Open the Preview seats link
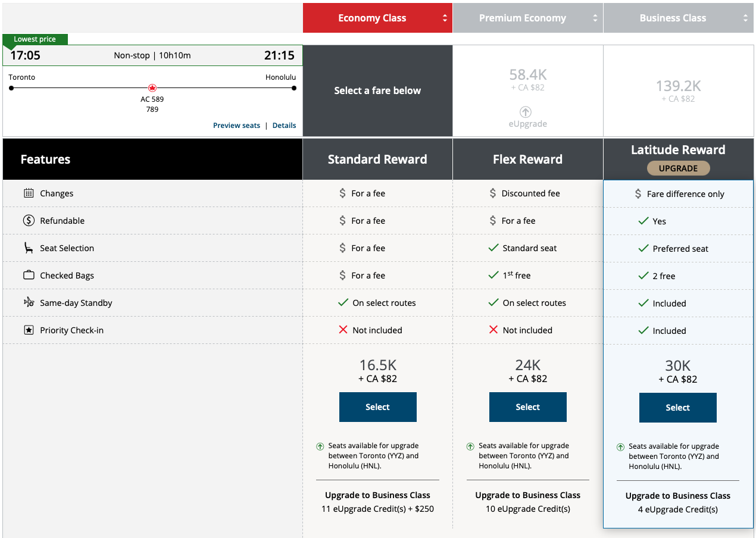The image size is (756, 538). pos(236,126)
